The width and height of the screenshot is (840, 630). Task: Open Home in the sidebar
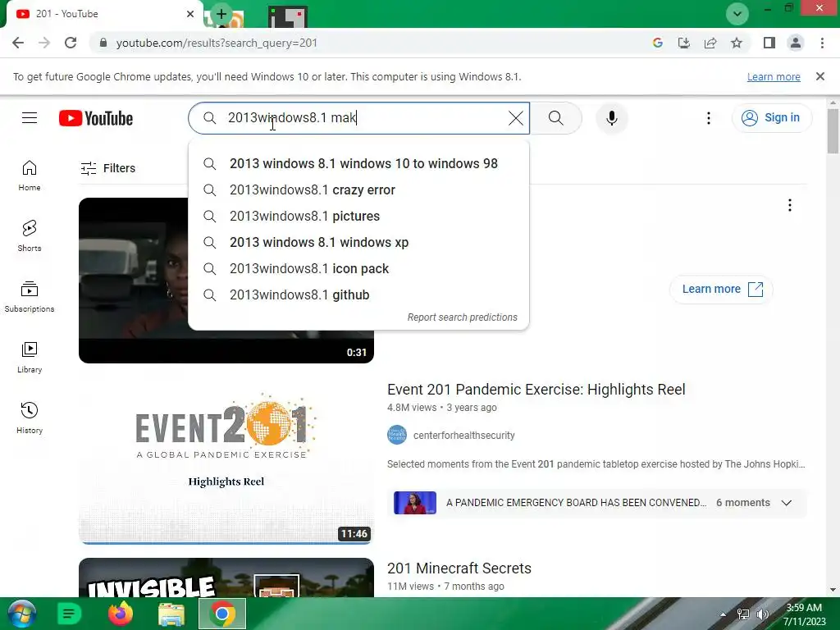click(x=30, y=176)
